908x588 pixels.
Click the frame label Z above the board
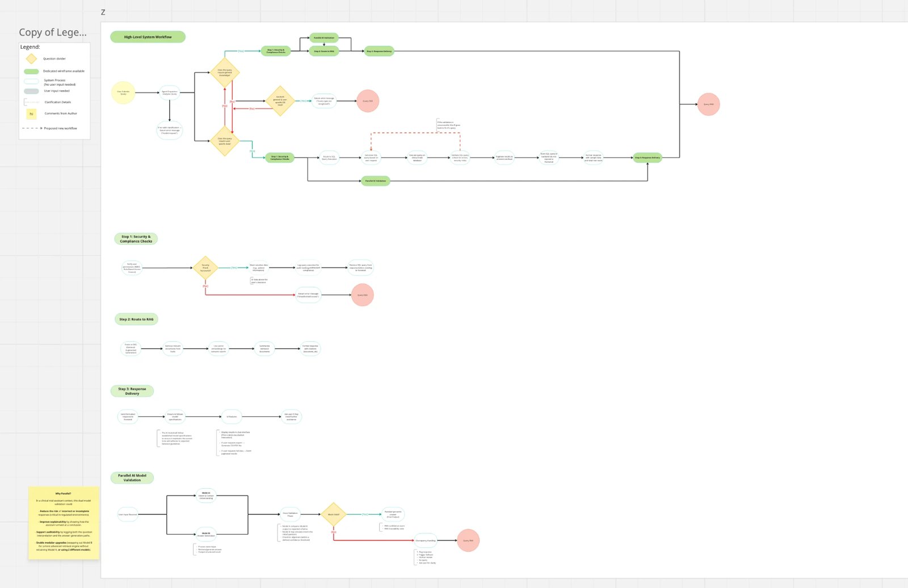[103, 12]
